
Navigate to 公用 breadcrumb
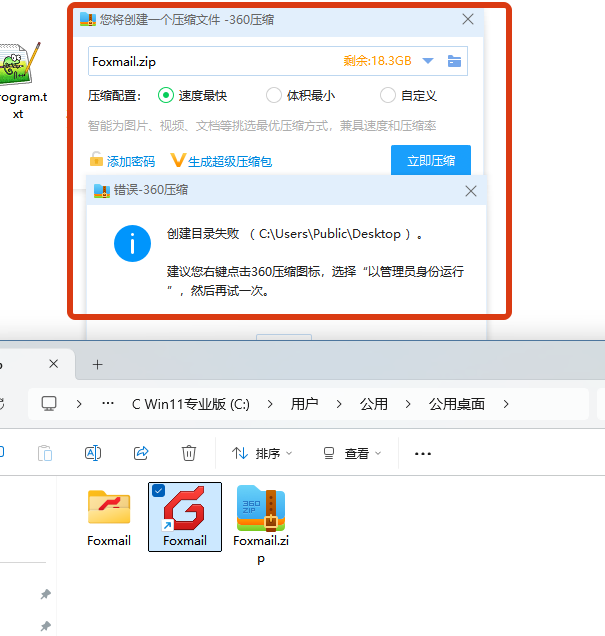tap(373, 404)
